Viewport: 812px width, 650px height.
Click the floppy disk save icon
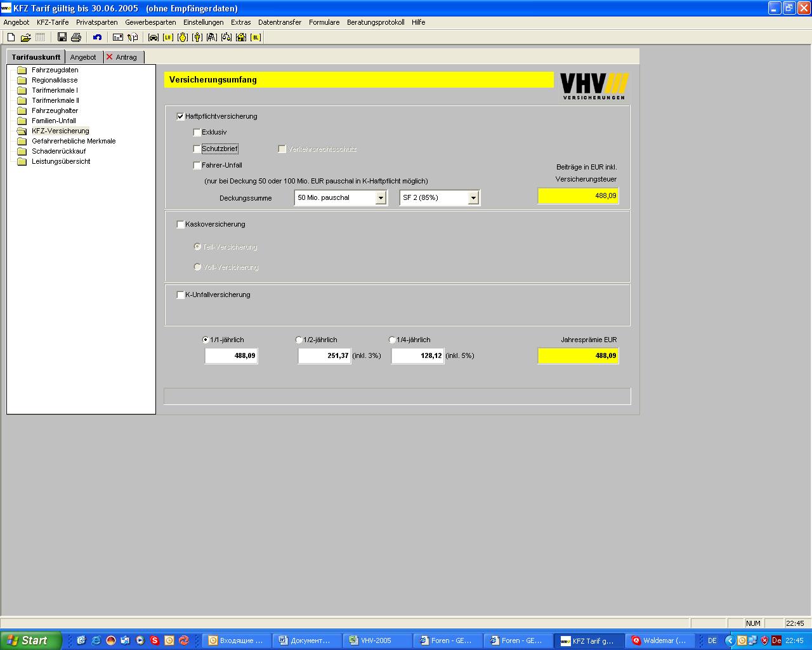tap(62, 37)
